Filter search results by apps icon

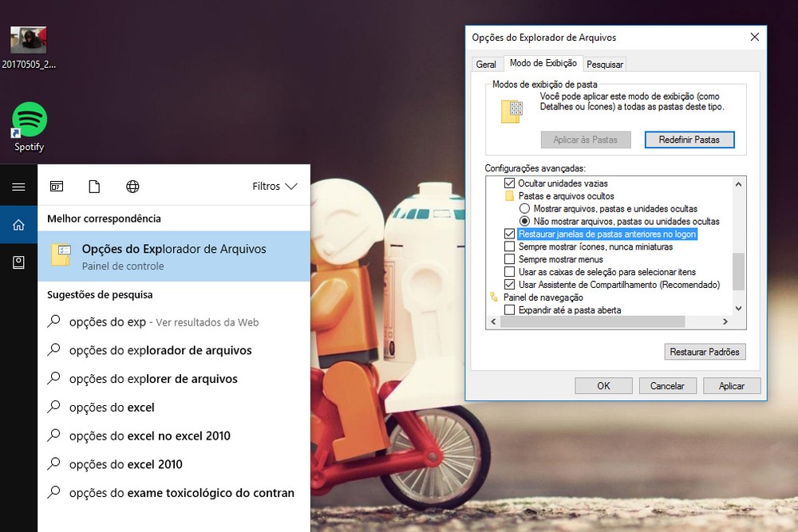coord(57,187)
